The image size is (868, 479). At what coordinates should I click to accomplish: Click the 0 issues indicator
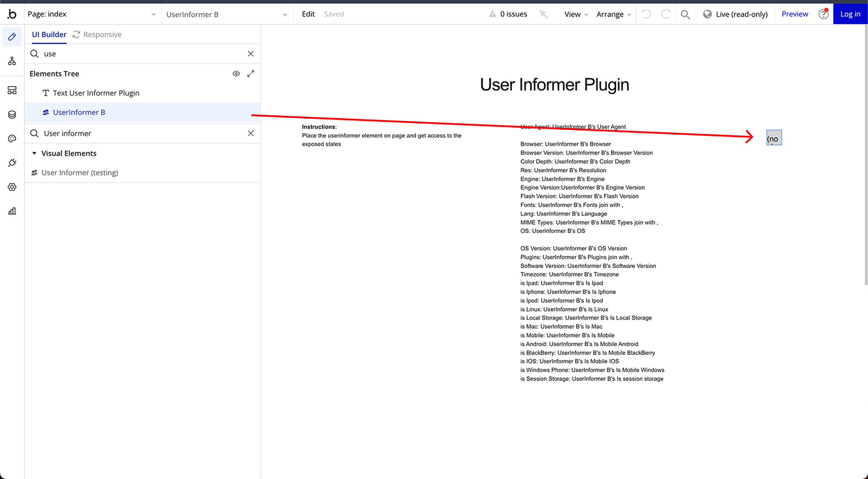click(508, 14)
